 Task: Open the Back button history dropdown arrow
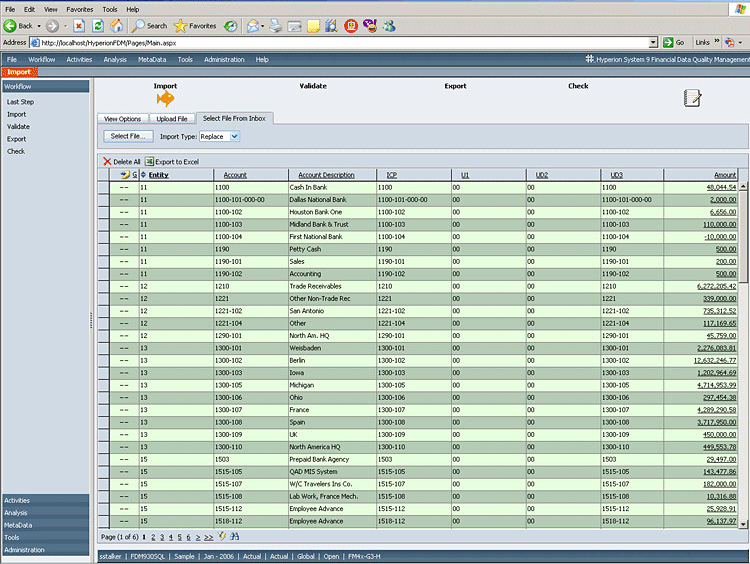tap(39, 26)
